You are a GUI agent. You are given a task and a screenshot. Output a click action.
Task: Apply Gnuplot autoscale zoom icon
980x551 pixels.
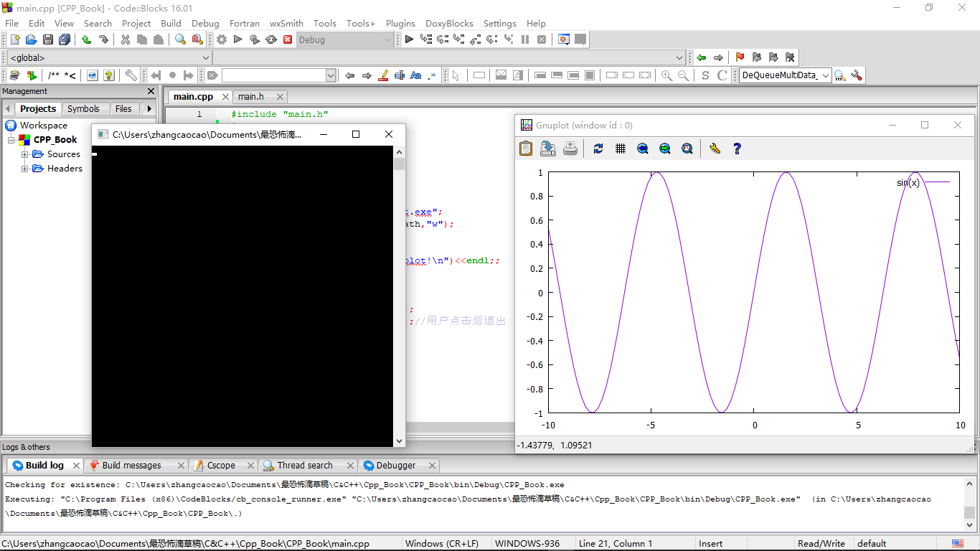687,149
